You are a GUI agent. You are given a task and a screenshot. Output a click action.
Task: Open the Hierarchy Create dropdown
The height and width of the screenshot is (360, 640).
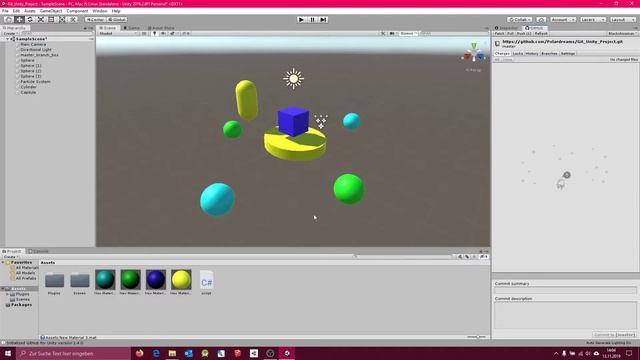coord(10,33)
